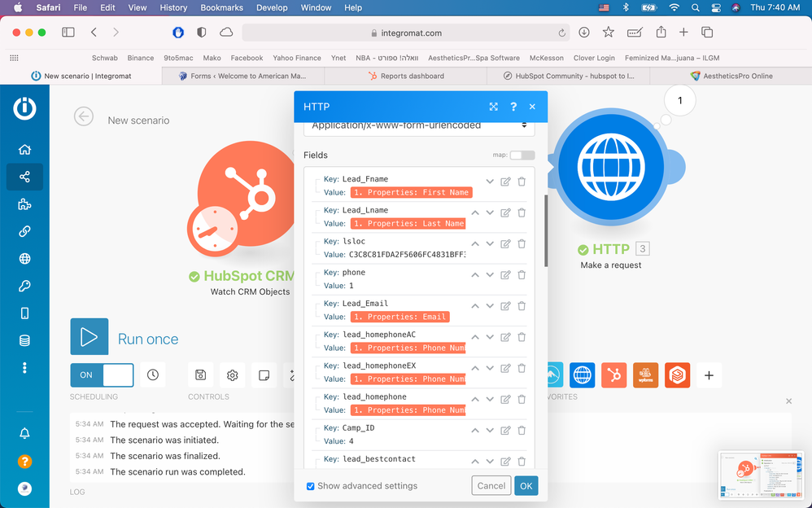Screen dimensions: 812x508
Task: Open Data stores database sidebar icon
Action: tap(24, 340)
